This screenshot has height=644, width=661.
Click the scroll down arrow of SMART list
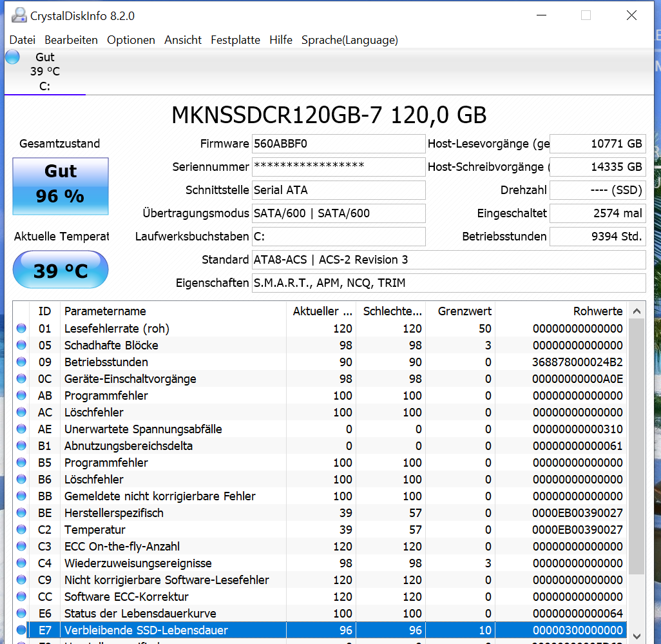637,636
